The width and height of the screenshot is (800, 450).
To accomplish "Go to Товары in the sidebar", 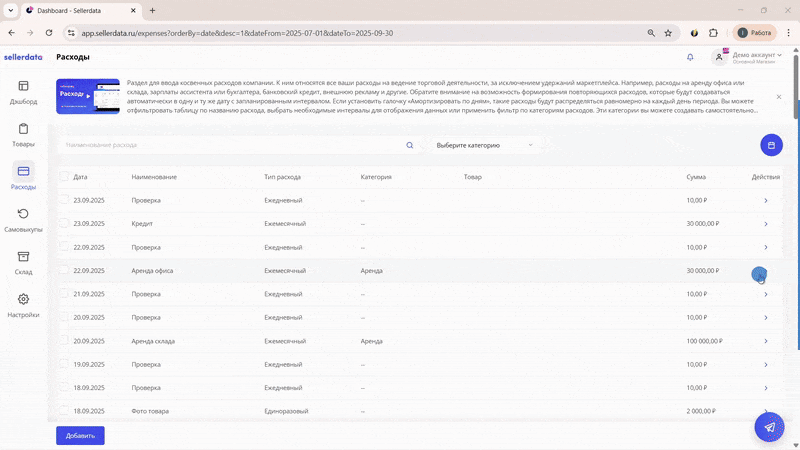I will pos(23,135).
